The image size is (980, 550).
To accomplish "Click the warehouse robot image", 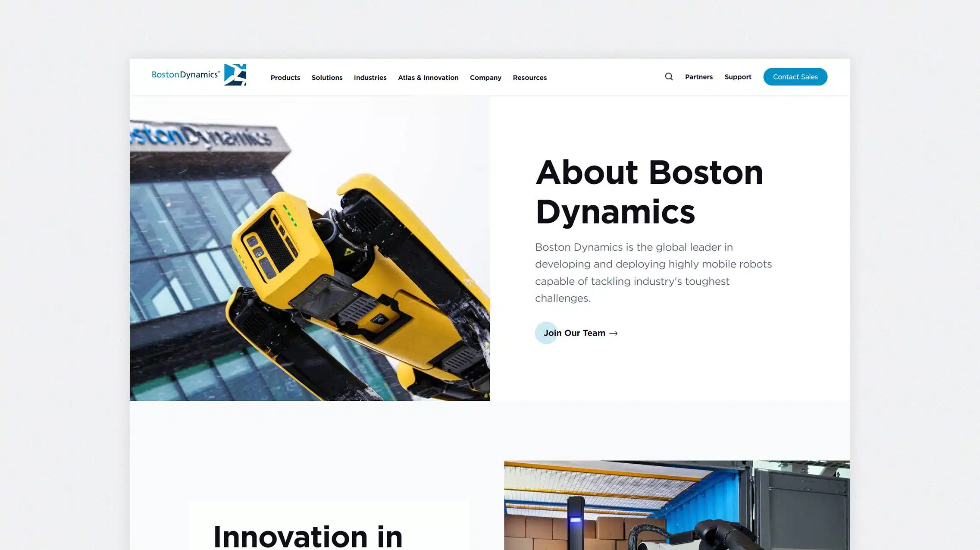I will point(677,505).
